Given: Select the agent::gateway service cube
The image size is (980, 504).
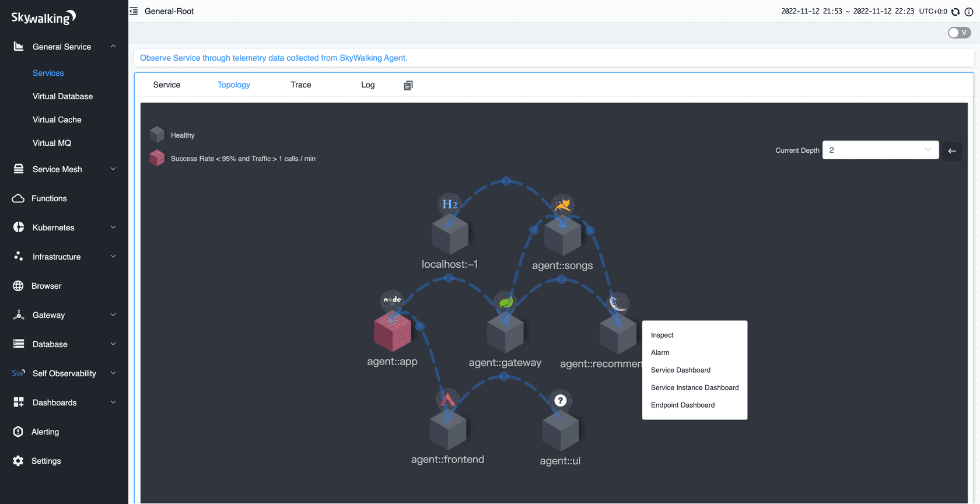Looking at the screenshot, I should tap(505, 332).
